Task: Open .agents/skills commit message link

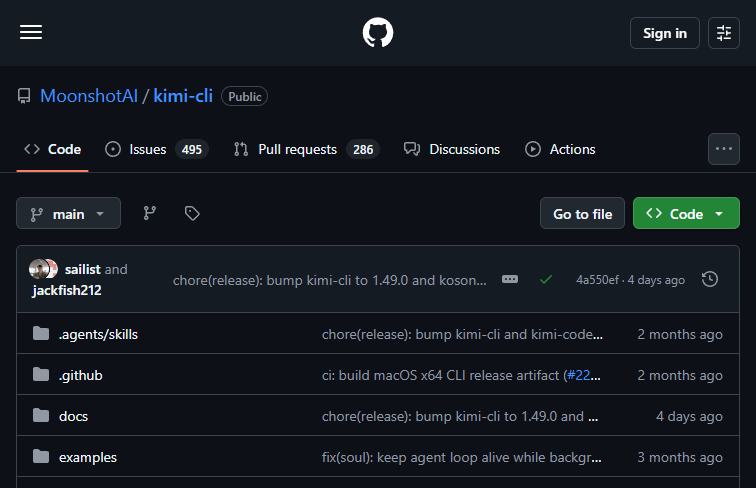Action: [462, 334]
